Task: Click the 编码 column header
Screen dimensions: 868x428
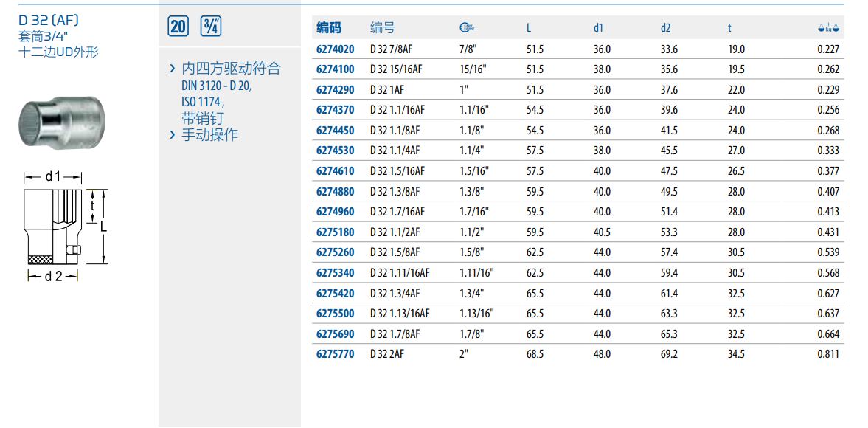Action: [x=329, y=28]
